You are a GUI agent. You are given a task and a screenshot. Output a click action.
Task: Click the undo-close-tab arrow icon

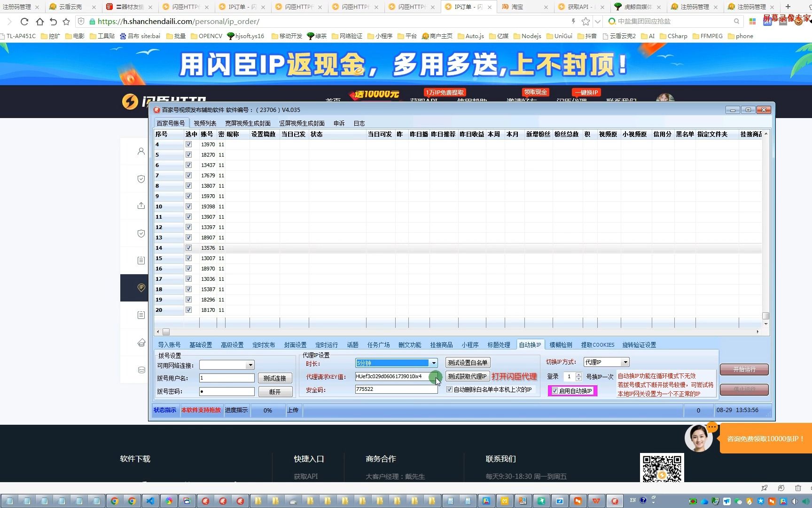pyautogui.click(x=53, y=22)
